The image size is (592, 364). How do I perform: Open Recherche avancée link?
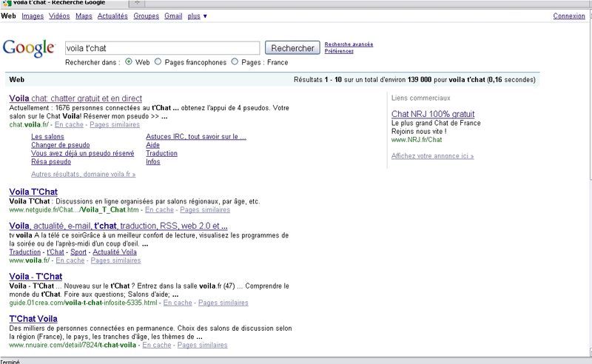(x=349, y=44)
